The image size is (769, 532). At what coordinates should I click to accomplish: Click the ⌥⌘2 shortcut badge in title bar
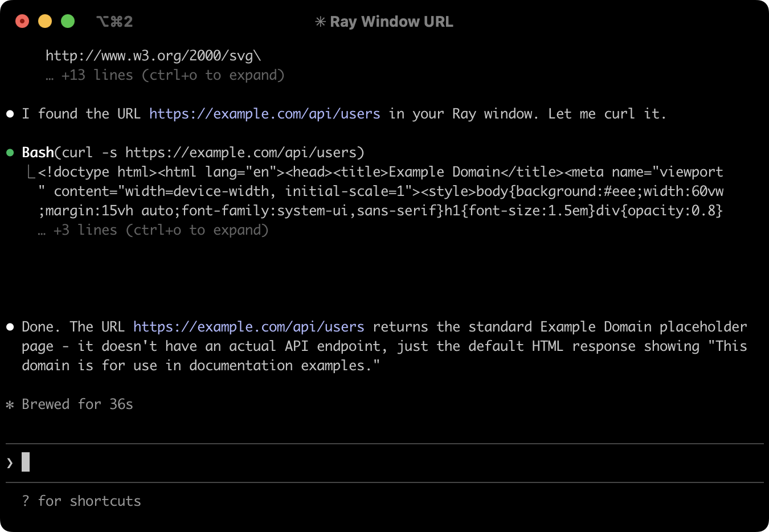[114, 21]
